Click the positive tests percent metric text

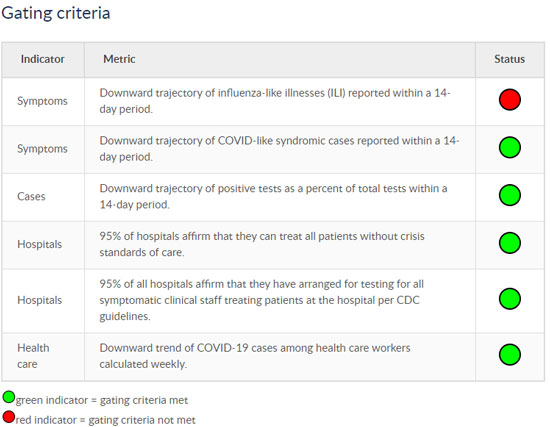(x=273, y=196)
